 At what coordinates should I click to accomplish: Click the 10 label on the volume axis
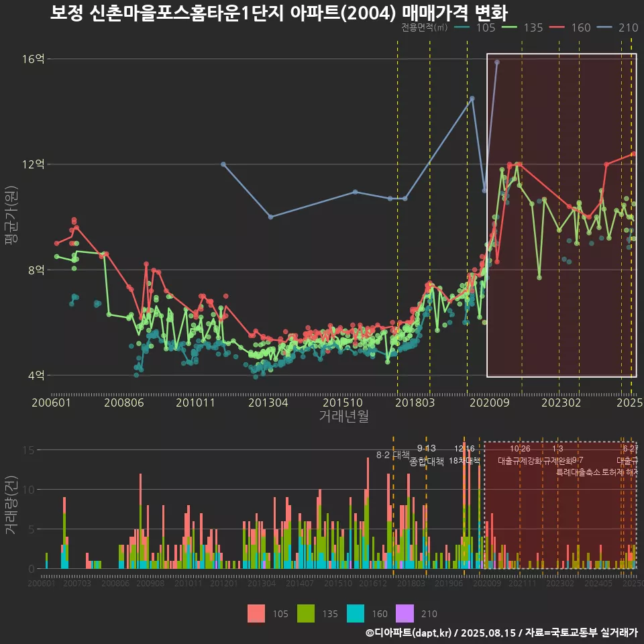tap(29, 490)
